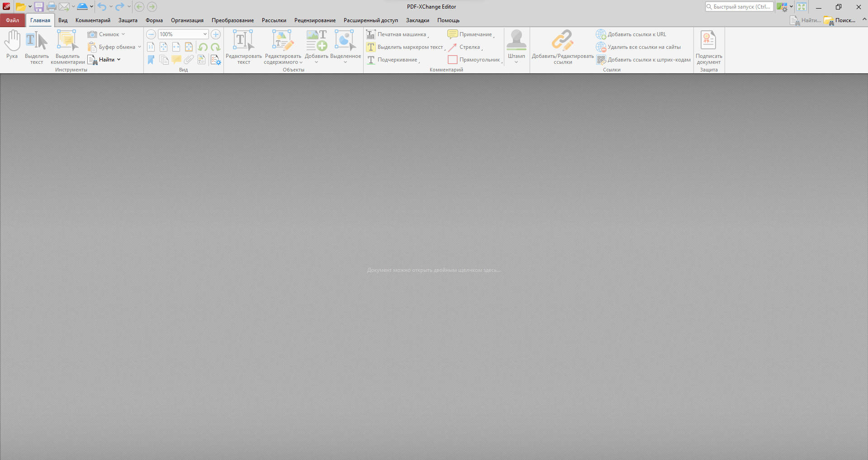This screenshot has height=460, width=868.
Task: Switch to the Закладки tab
Action: point(417,20)
